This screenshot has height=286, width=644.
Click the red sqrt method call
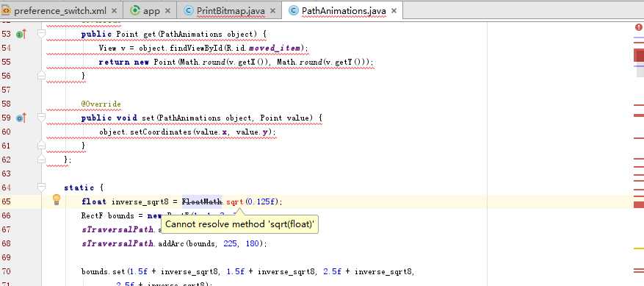235,201
